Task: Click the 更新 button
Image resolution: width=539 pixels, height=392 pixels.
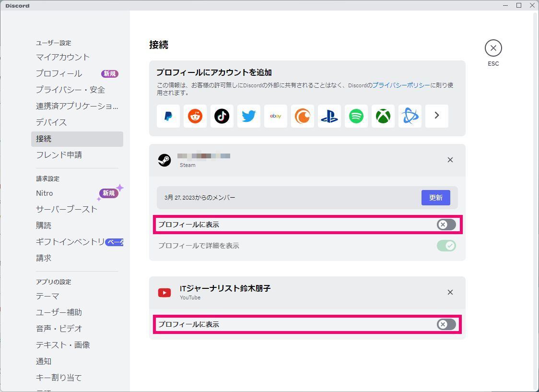Action: pyautogui.click(x=435, y=198)
